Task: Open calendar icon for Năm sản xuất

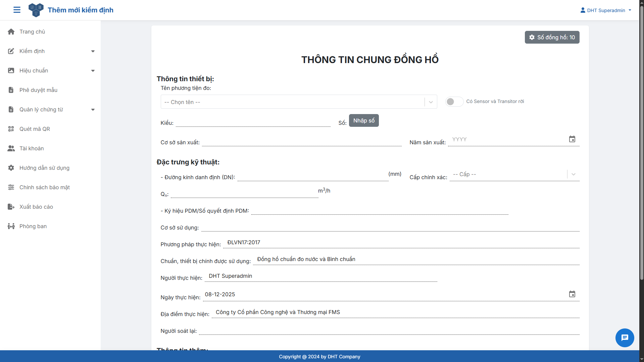Action: tap(572, 139)
